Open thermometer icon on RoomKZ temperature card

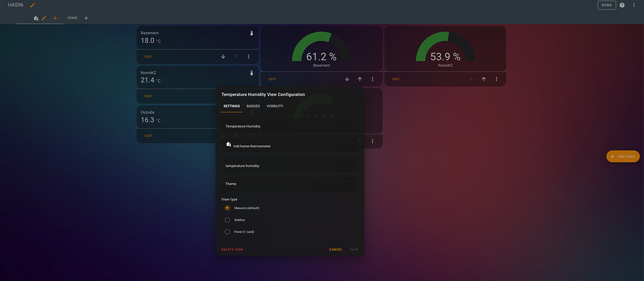pyautogui.click(x=252, y=73)
